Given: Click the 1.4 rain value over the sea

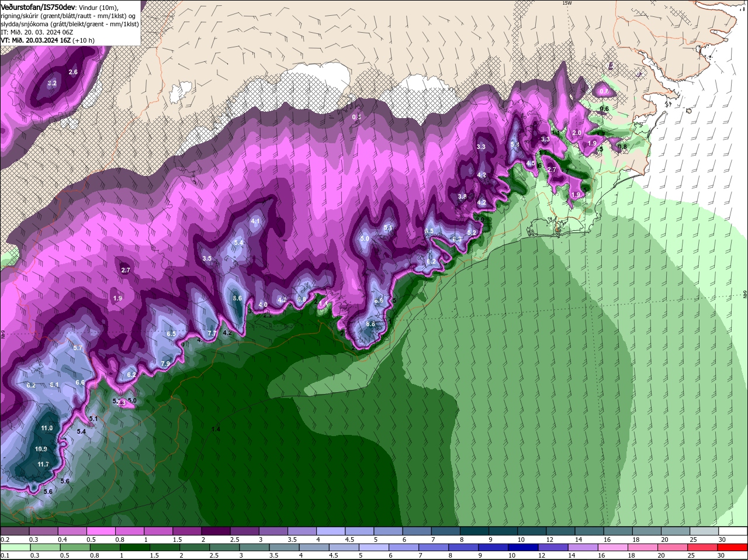Looking at the screenshot, I should (216, 429).
